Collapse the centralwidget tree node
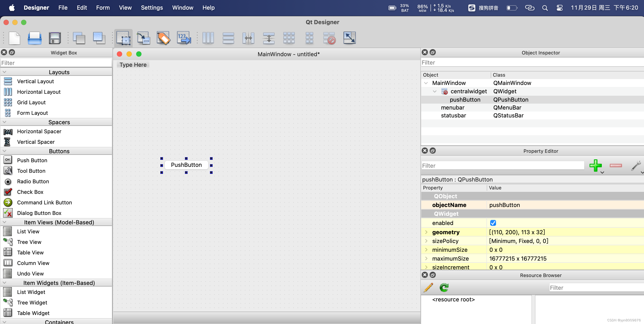Viewport: 644px width, 324px height. (x=434, y=92)
